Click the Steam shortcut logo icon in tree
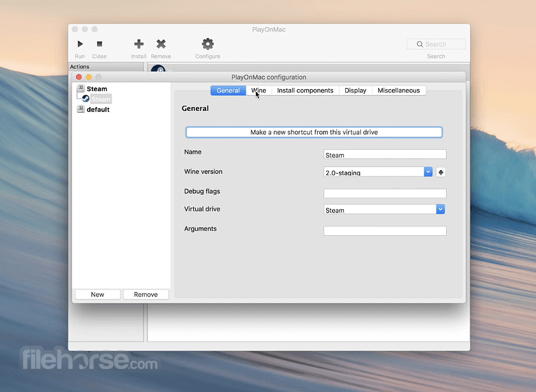The width and height of the screenshot is (536, 392). click(86, 99)
